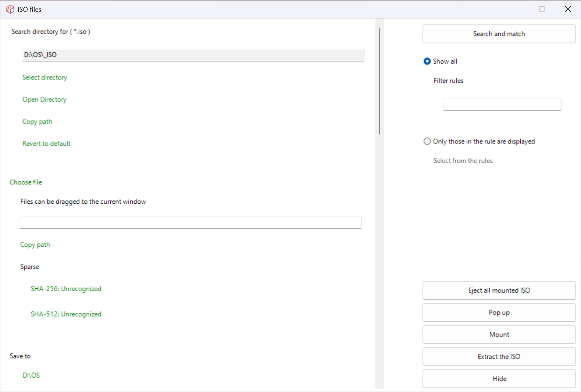Viewport: 581px width, 392px height.
Task: Click the left panel vertical scrollbar
Action: 379,81
